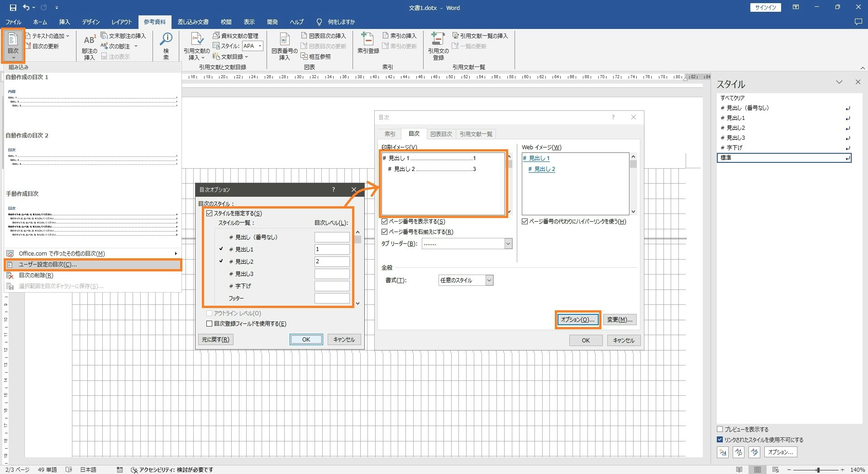This screenshot has height=474, width=868.
Task: Open the 目次 table of contents button
Action: point(13,46)
